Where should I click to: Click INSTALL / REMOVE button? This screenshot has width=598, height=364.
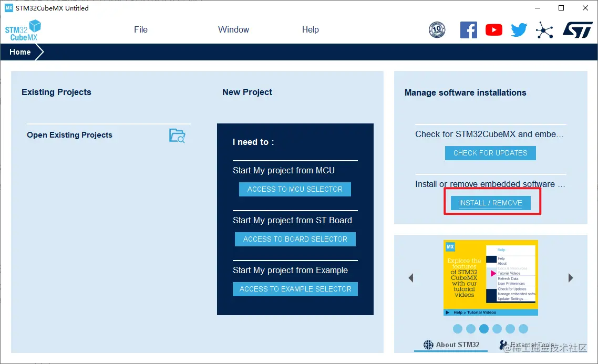[490, 203]
